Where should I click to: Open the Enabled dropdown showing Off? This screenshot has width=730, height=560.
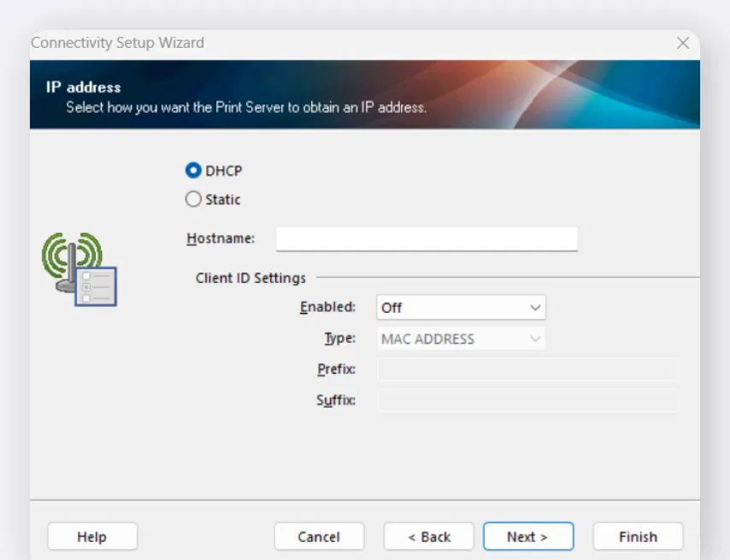pos(461,307)
